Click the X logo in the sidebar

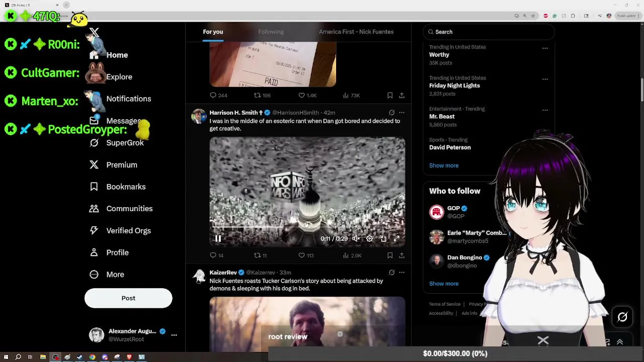coord(94,33)
